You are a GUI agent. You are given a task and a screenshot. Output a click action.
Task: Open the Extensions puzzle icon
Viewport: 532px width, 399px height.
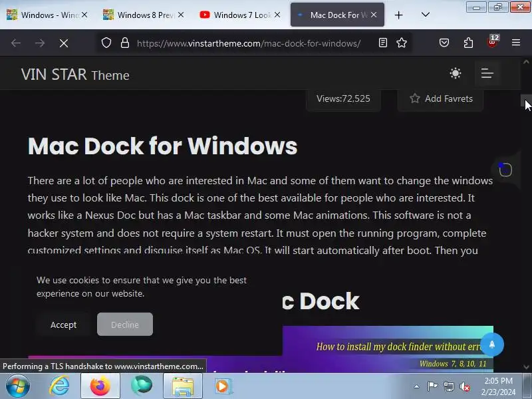coord(468,43)
